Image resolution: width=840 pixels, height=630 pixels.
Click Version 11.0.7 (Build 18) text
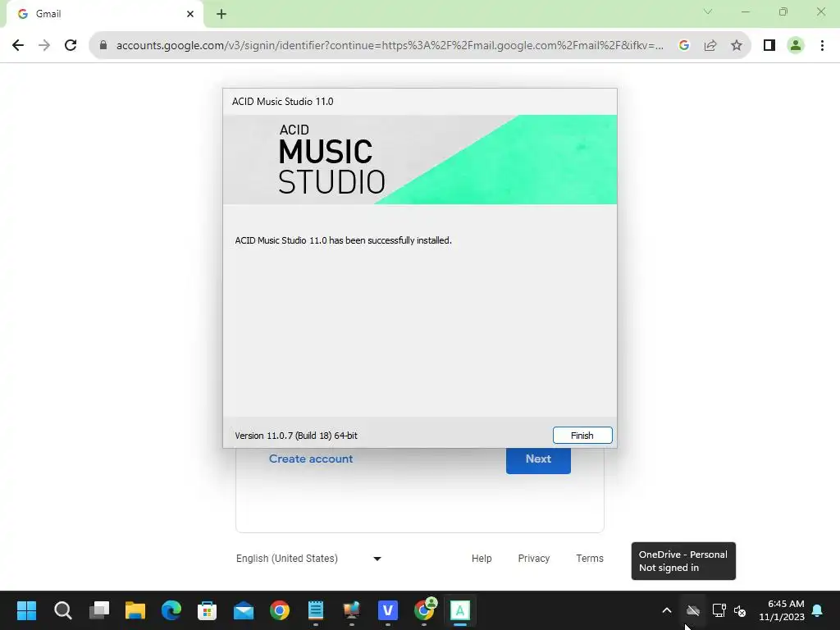pyautogui.click(x=295, y=436)
